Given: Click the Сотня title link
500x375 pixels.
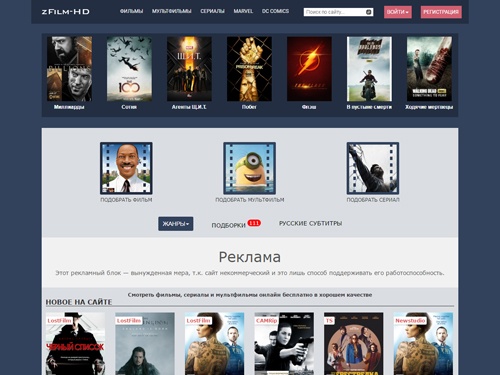Looking at the screenshot, I should click(129, 107).
